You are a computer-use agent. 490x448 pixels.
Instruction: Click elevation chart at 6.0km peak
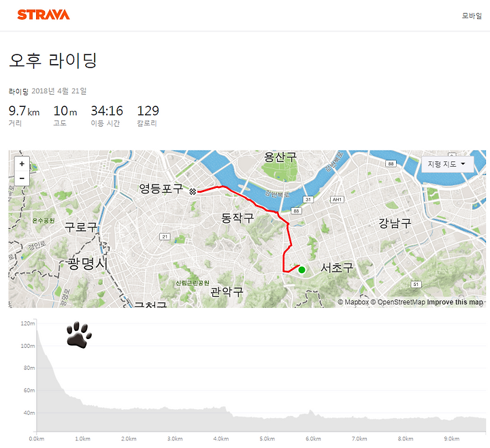coord(310,412)
